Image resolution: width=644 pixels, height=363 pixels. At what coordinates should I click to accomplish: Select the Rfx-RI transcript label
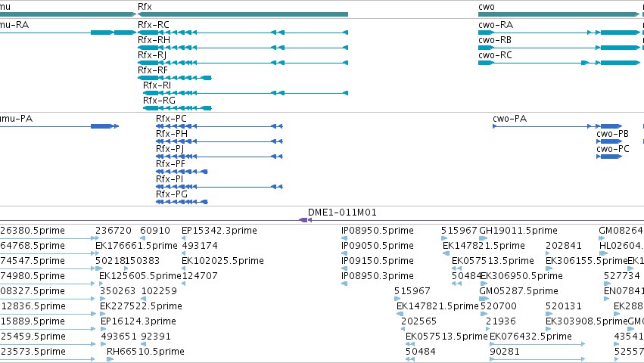pyautogui.click(x=157, y=85)
